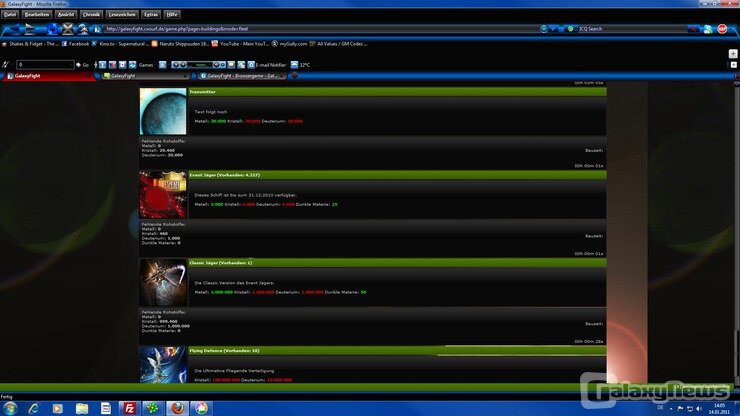Screen dimensions: 740x416
Task: Click the Event Jäger ship thumbnail
Action: pyautogui.click(x=163, y=195)
